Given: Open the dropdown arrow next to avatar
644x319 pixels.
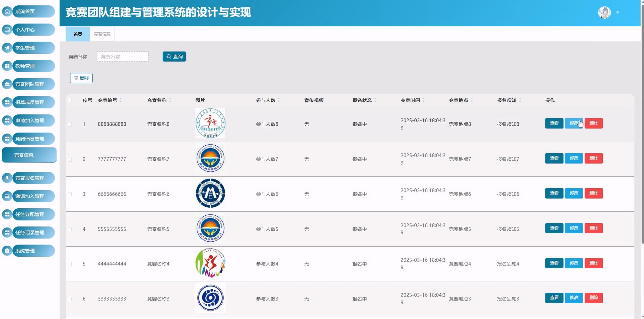Looking at the screenshot, I should (x=618, y=13).
